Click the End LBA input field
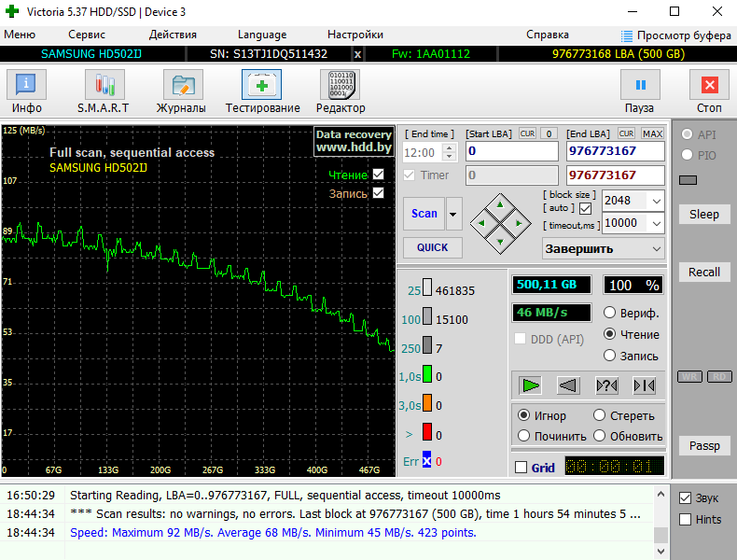The width and height of the screenshot is (737, 560). click(x=615, y=151)
